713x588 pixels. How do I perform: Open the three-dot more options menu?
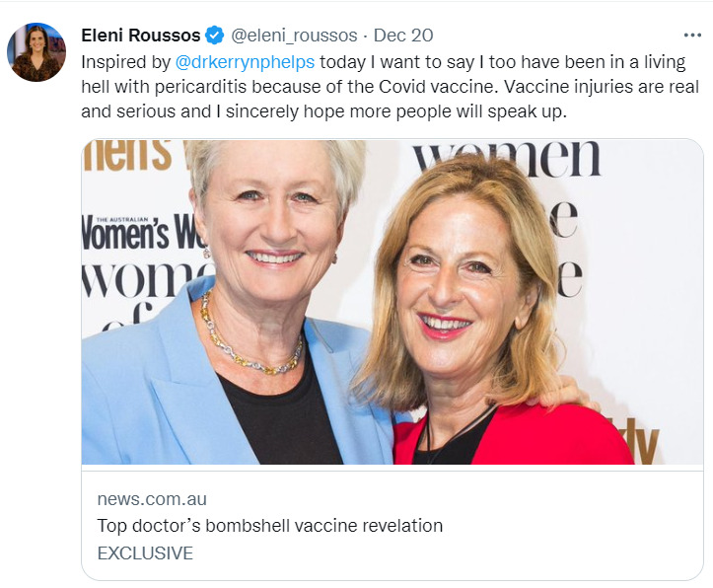[692, 35]
